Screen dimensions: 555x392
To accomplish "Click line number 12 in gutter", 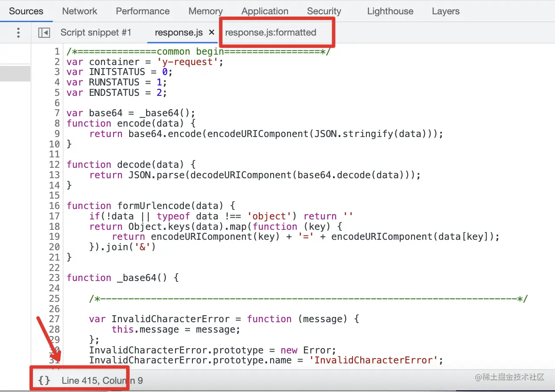I will click(x=54, y=165).
